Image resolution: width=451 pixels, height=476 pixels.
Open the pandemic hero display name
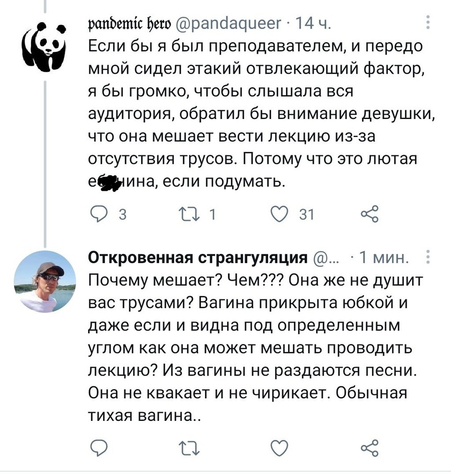(x=130, y=23)
